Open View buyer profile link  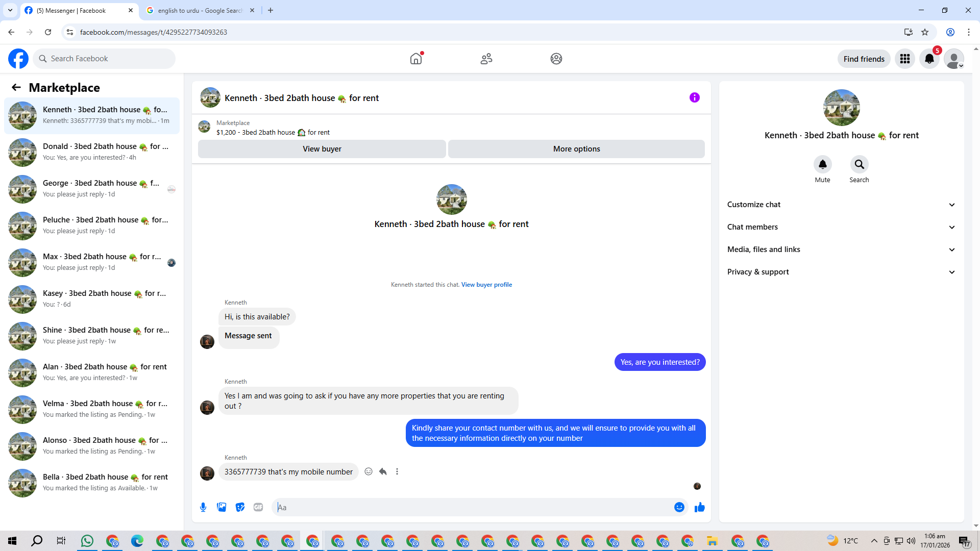[x=486, y=285]
